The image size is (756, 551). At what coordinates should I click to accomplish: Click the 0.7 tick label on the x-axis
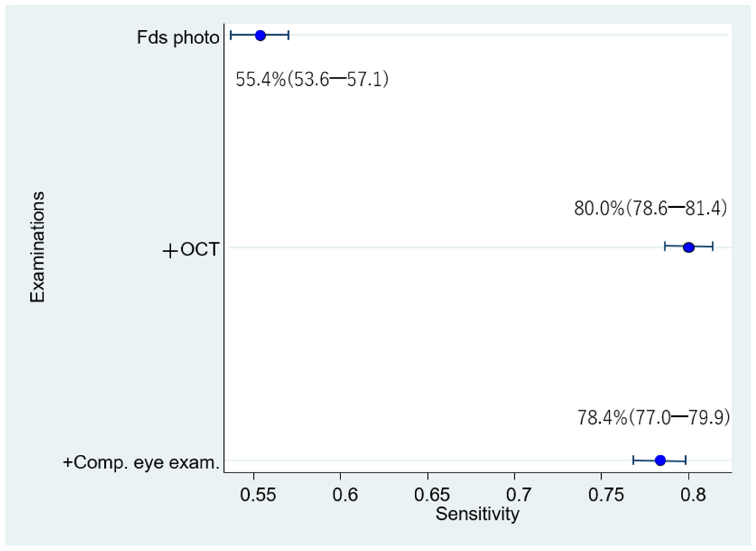(x=519, y=495)
